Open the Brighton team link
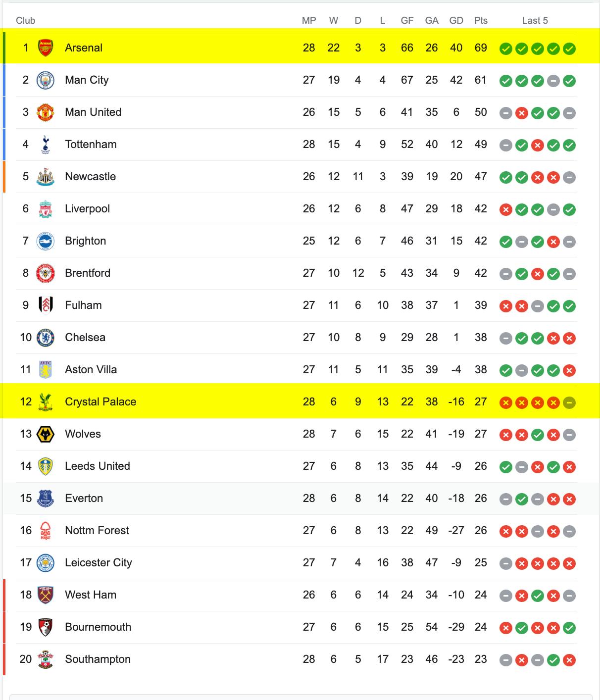 pyautogui.click(x=85, y=241)
